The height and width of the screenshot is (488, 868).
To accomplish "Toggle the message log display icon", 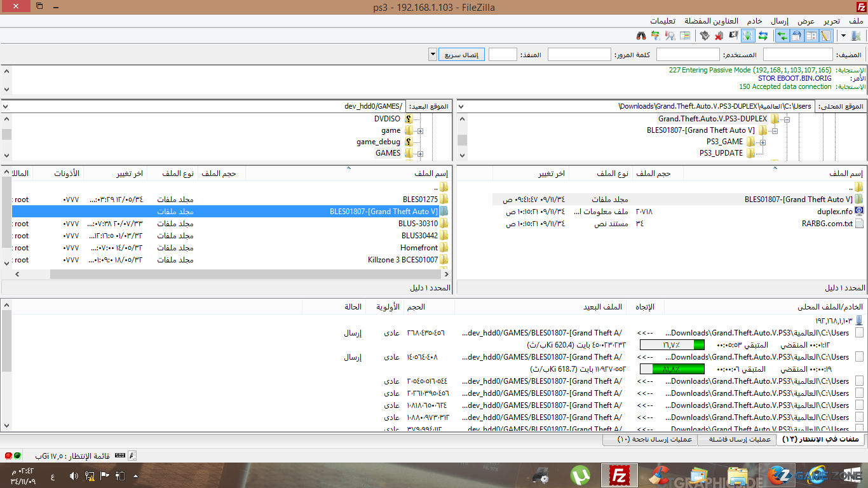I will 826,36.
